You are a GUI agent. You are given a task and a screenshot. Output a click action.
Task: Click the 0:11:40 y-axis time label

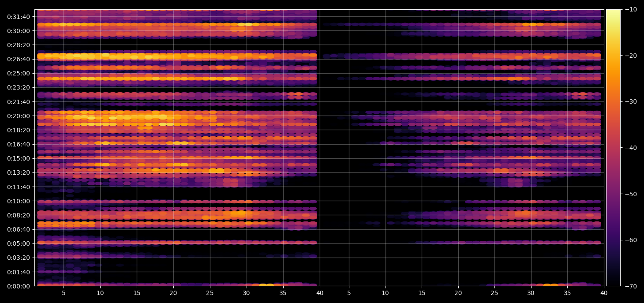19,187
